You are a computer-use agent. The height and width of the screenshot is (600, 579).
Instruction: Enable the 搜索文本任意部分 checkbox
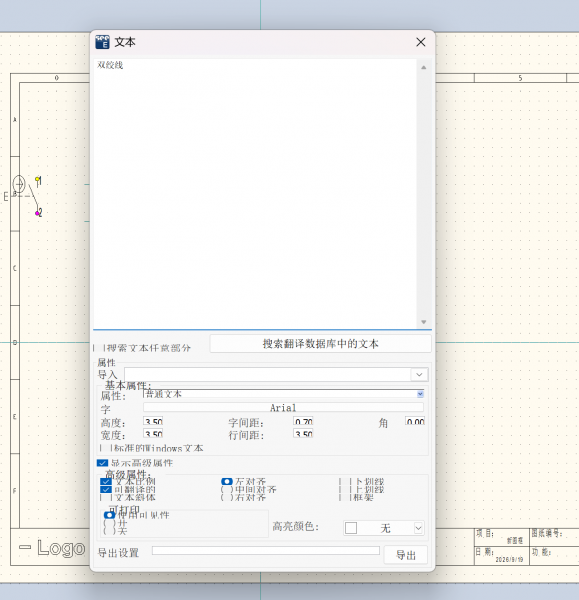coord(99,348)
